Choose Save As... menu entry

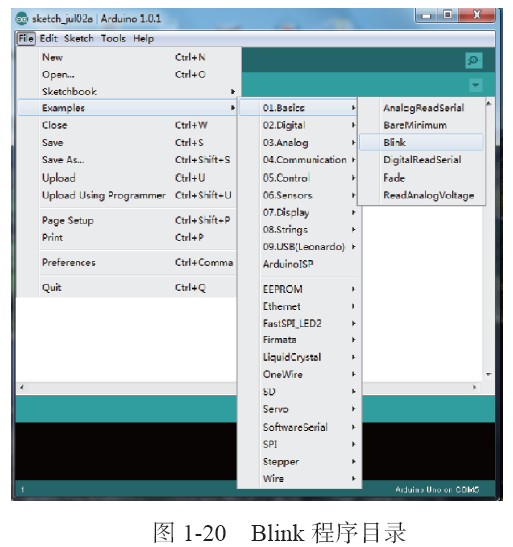[127, 160]
